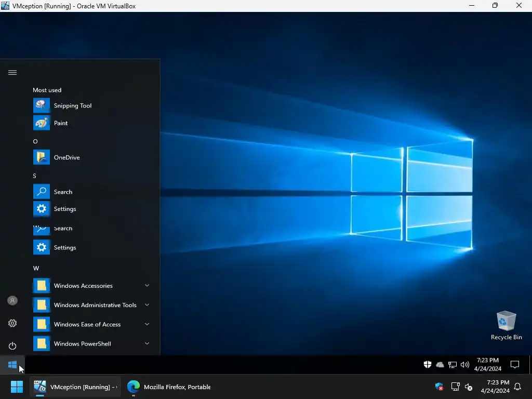Click the OneDrive cloud icon in guest tray
532x399 pixels.
pyautogui.click(x=440, y=365)
